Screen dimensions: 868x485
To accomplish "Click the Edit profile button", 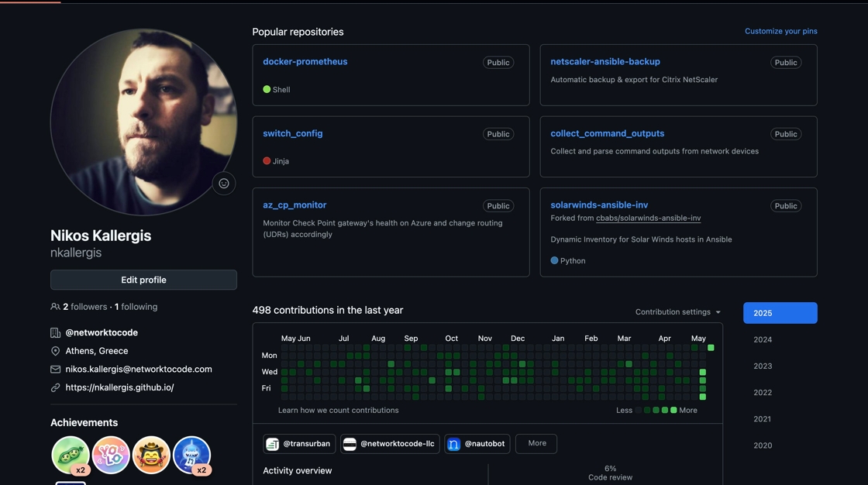I will point(143,280).
